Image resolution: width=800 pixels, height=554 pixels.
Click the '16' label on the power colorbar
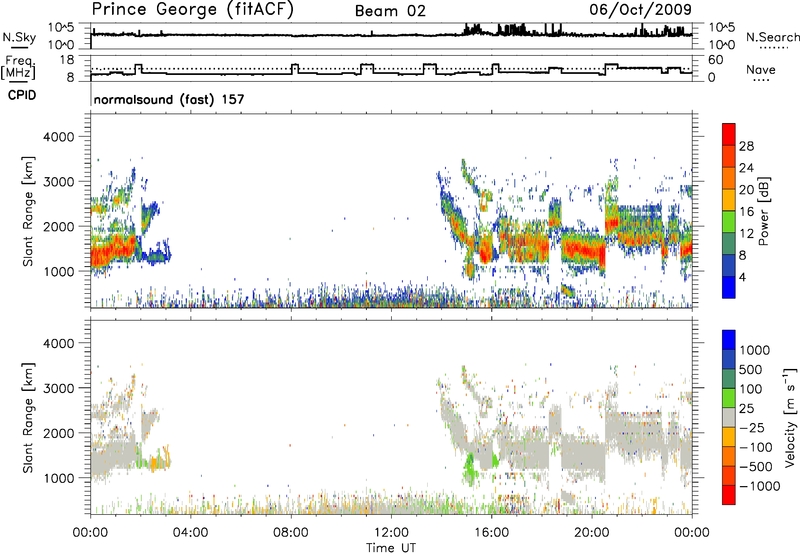746,212
